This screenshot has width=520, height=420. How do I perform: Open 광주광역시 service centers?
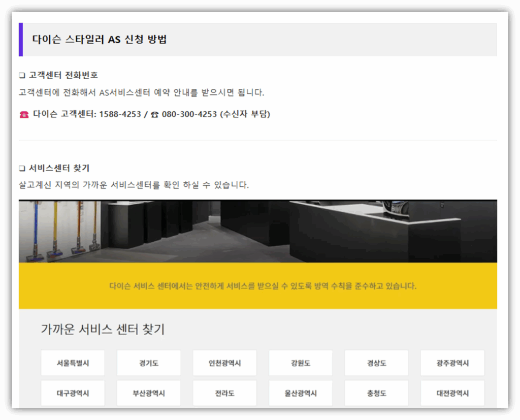tap(452, 363)
